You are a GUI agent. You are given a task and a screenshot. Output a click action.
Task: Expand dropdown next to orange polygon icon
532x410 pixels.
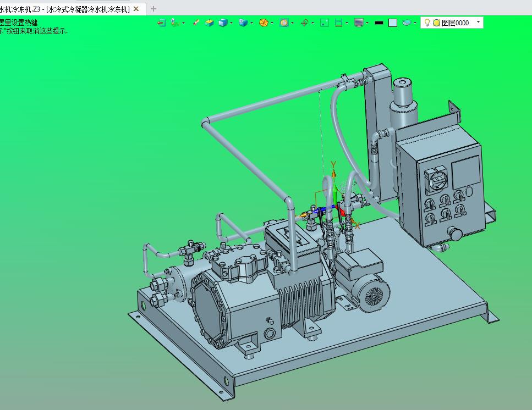(x=272, y=23)
